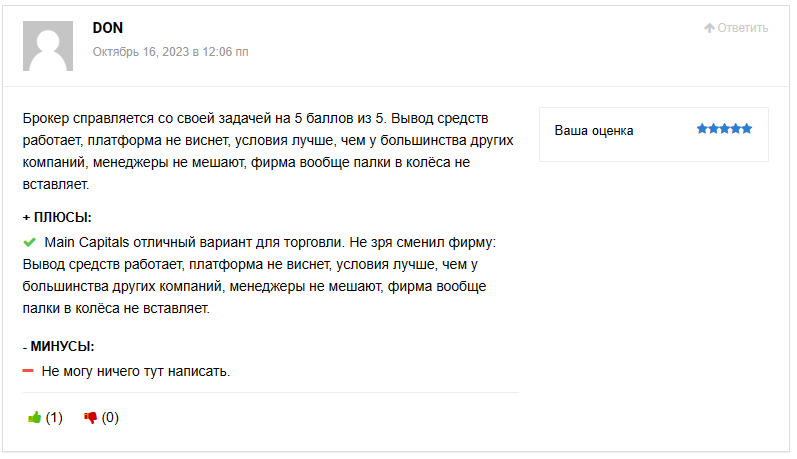Select the fifth blue rating star
The image size is (797, 459).
point(747,129)
